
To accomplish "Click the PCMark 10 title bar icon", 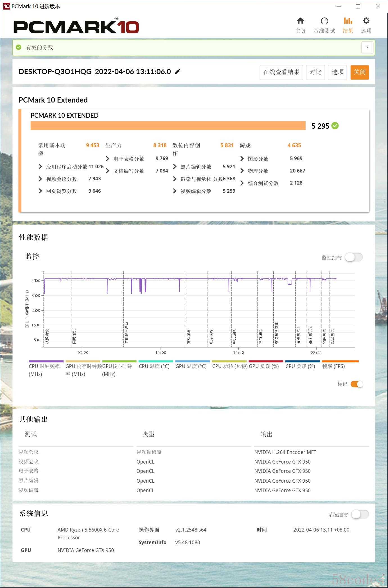I will click(6, 6).
